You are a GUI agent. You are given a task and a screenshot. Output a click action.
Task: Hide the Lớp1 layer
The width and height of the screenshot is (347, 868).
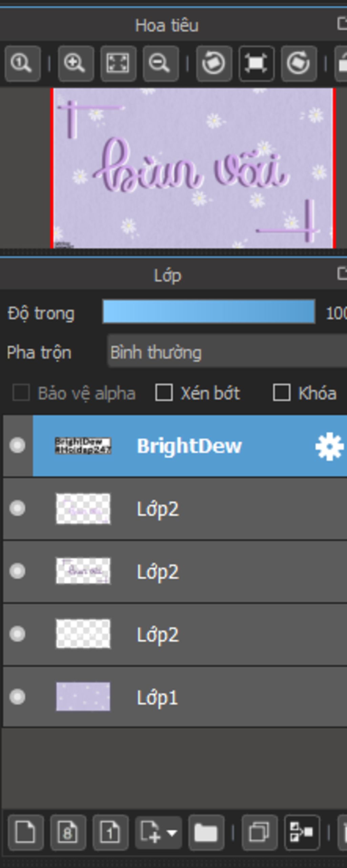tap(17, 697)
